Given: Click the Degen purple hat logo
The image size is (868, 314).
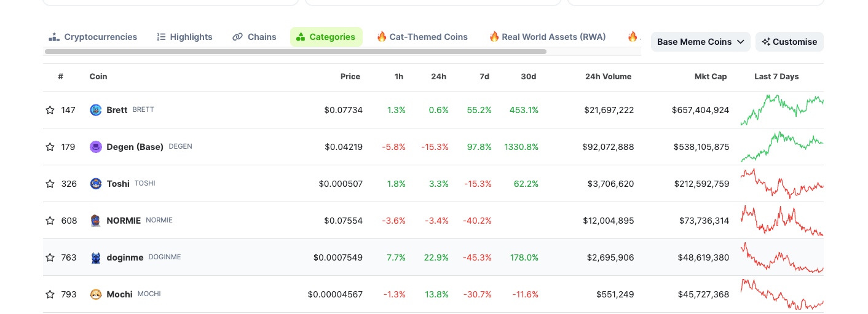Looking at the screenshot, I should [95, 147].
